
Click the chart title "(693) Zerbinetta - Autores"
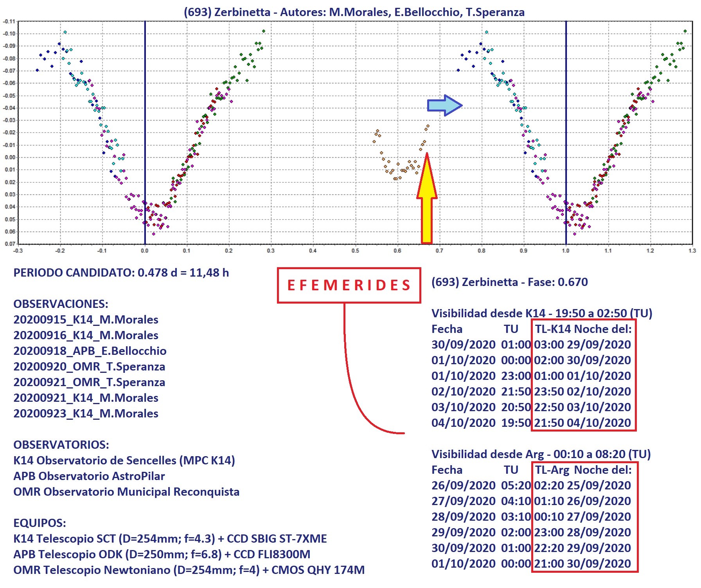354,12
